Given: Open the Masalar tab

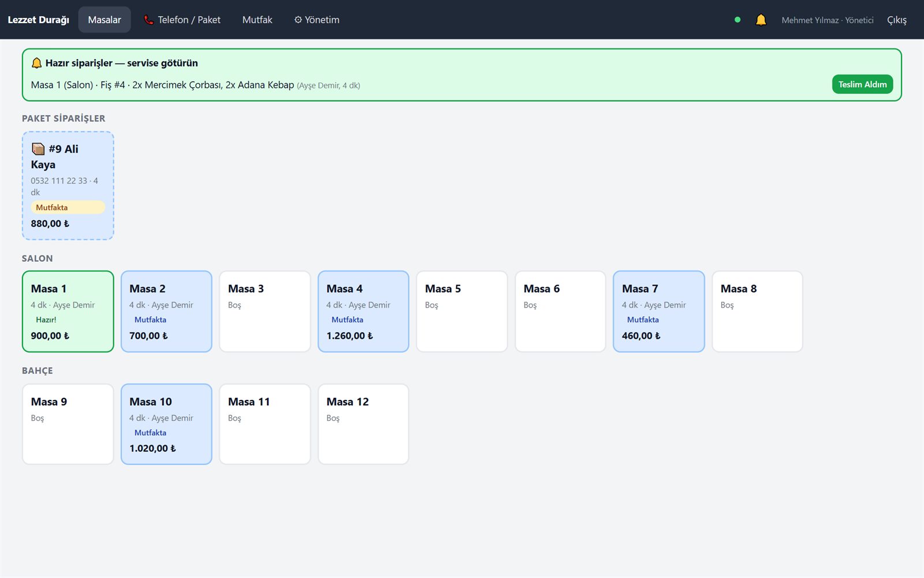Looking at the screenshot, I should click(105, 20).
